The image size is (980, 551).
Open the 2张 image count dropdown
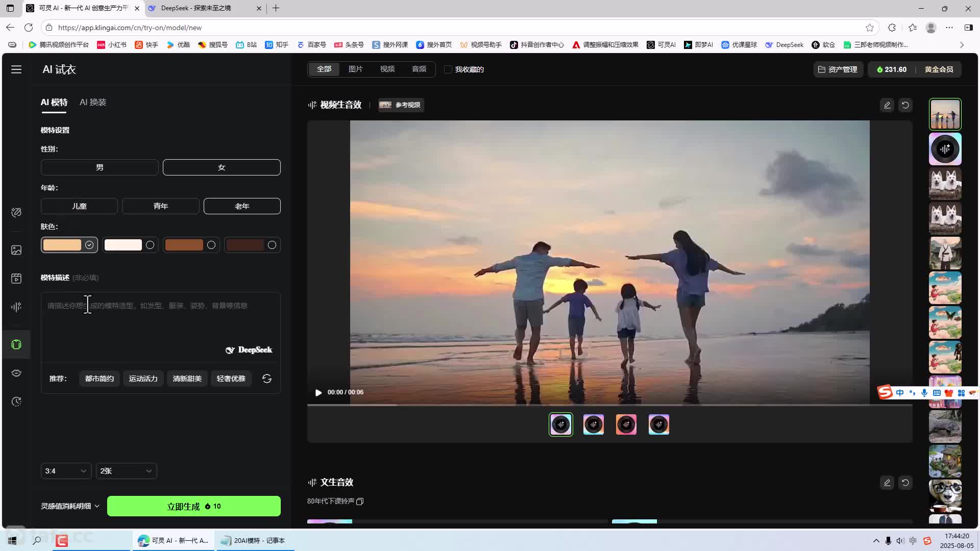pyautogui.click(x=126, y=471)
